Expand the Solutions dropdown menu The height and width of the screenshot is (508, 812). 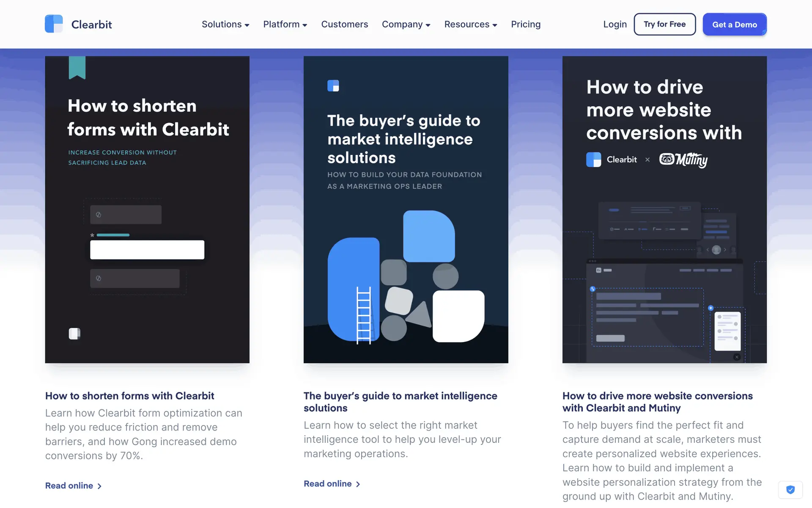click(x=225, y=25)
